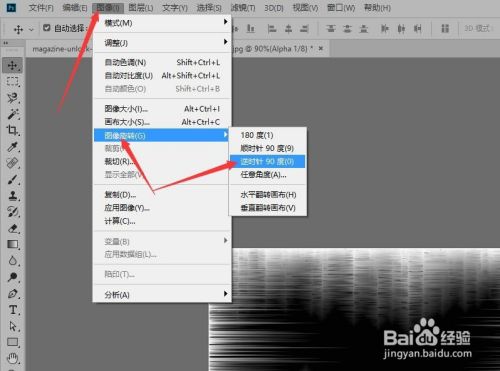Select the History Brush tool
Viewport: 500px width, 371px height.
(12, 212)
